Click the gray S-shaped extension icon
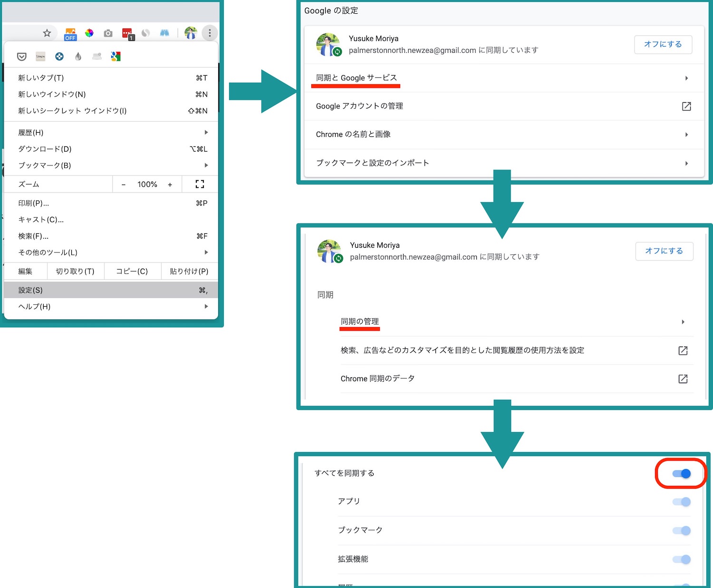The width and height of the screenshot is (713, 588). 145,33
